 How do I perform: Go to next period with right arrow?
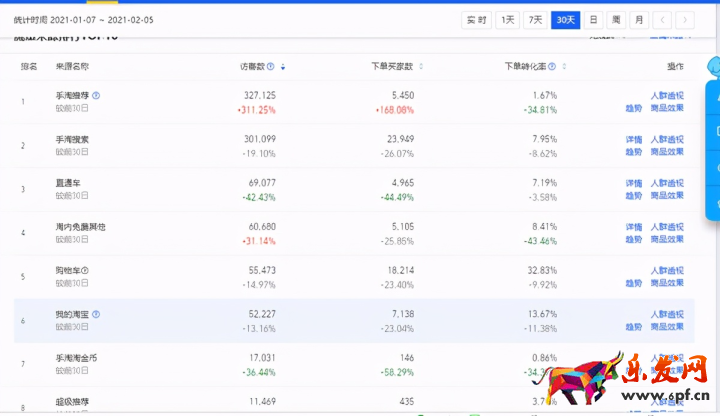(684, 20)
